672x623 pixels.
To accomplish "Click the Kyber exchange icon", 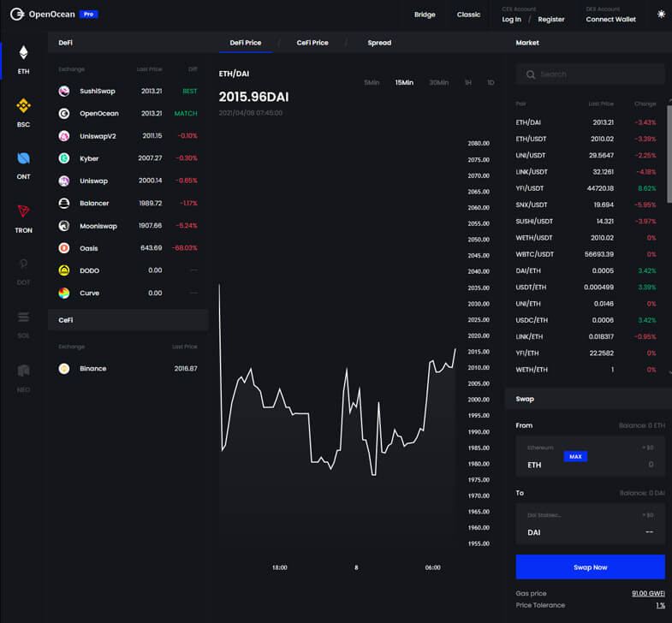I will coord(64,158).
